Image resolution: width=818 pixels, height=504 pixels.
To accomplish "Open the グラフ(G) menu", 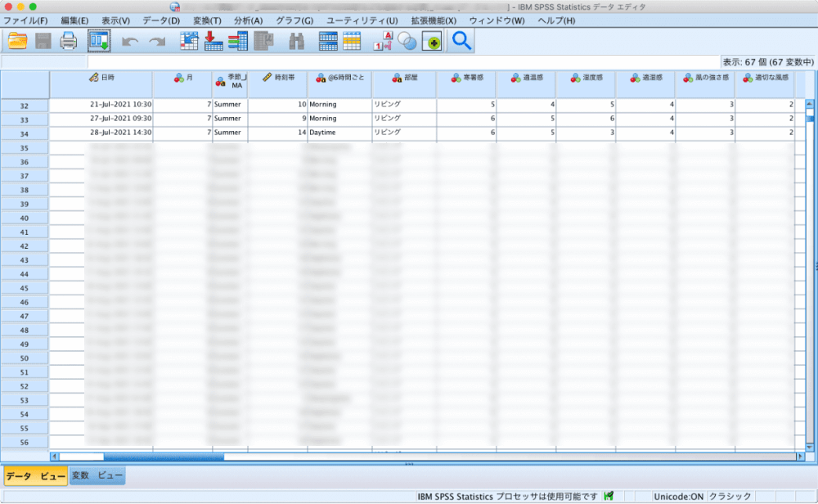I will click(x=294, y=20).
